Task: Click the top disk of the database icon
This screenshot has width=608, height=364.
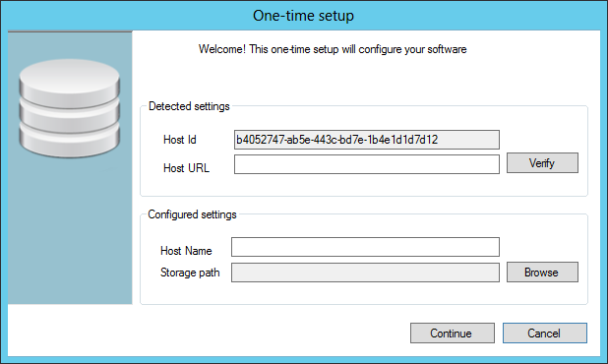Action: click(x=70, y=83)
